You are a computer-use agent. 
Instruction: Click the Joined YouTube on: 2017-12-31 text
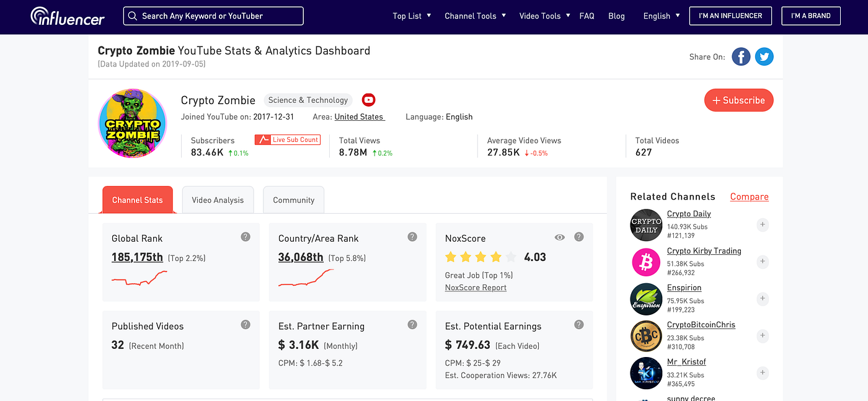237,117
